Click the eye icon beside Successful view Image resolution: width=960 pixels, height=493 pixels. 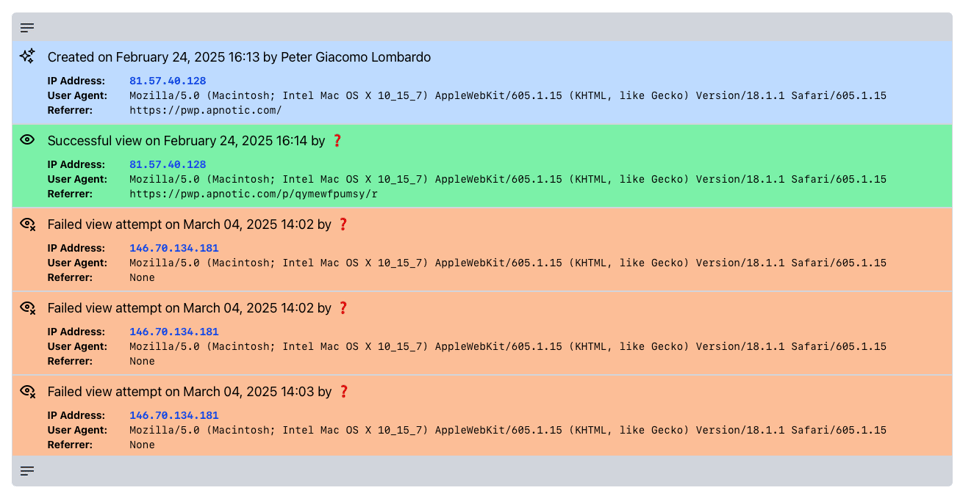click(27, 140)
